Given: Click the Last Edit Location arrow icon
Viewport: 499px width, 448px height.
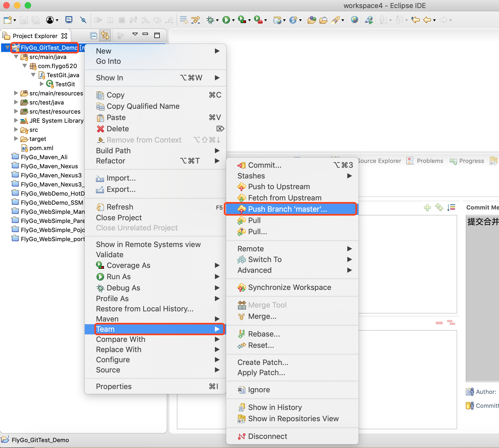Looking at the screenshot, I should [415, 20].
